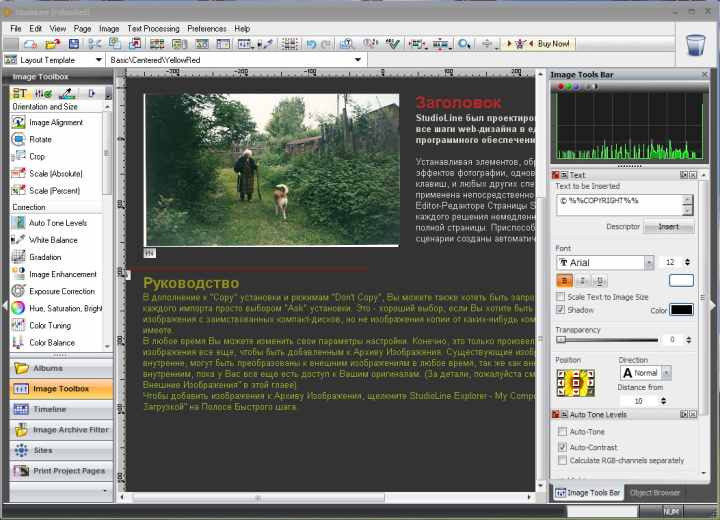Viewport: 720px width, 520px height.
Task: Enable the Auto-Tone checkbox
Action: [562, 431]
